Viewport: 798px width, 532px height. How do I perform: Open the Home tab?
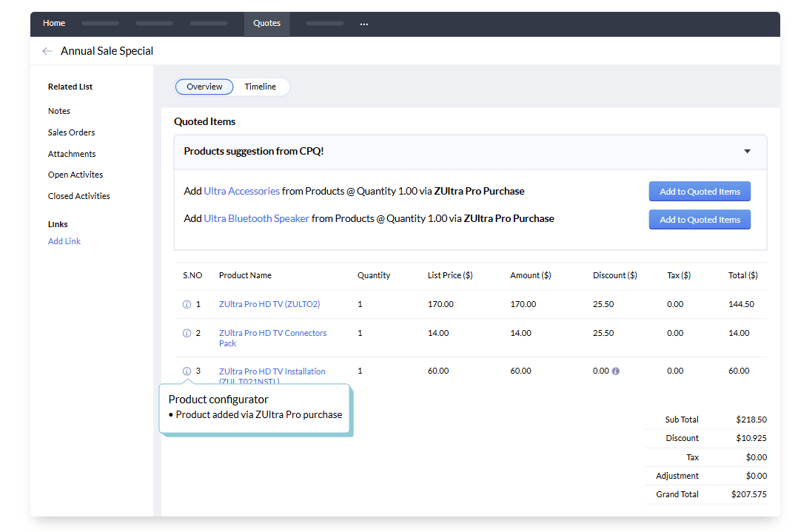tap(54, 23)
